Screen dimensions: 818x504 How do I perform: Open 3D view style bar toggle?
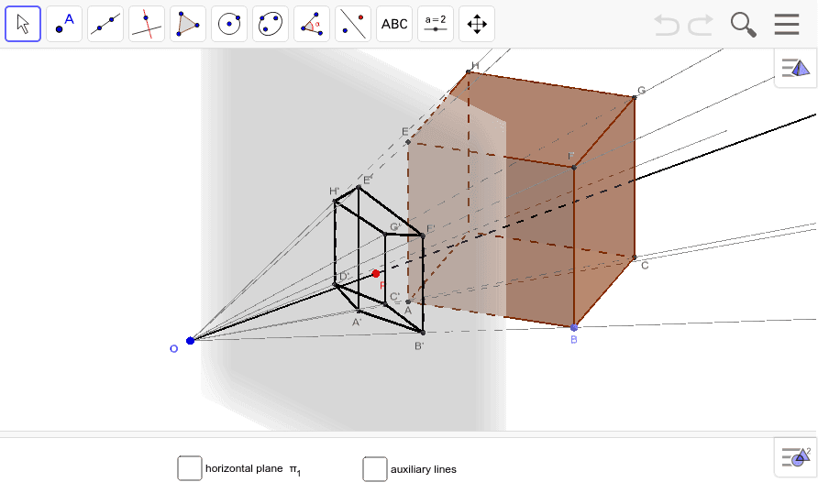(x=796, y=68)
